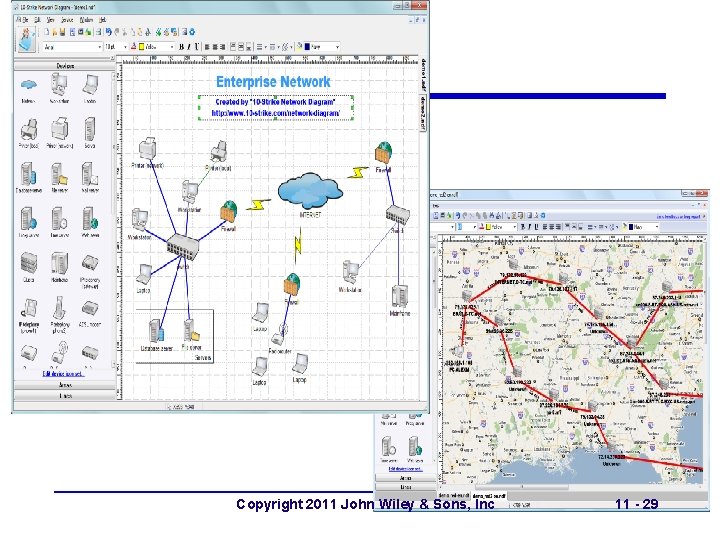Open the View menu

[51, 20]
